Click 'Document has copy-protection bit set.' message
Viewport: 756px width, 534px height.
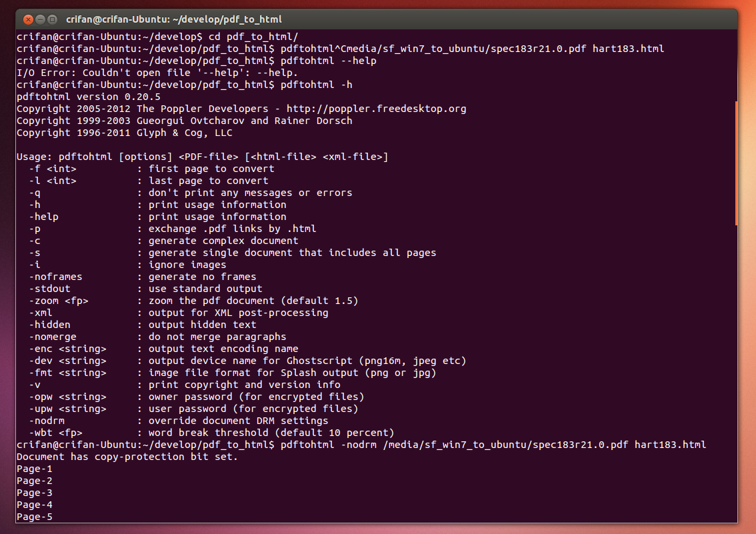tap(127, 457)
